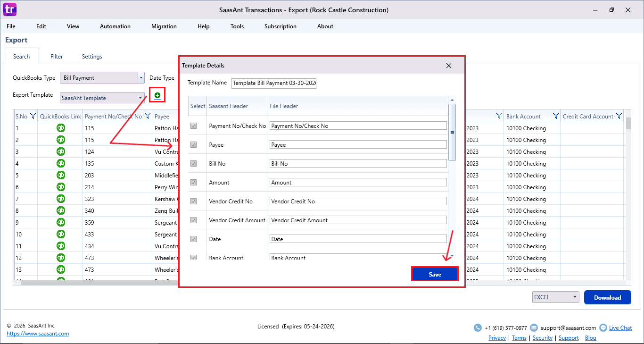The width and height of the screenshot is (644, 344).
Task: Click the Live Chat bubble icon
Action: coord(603,328)
